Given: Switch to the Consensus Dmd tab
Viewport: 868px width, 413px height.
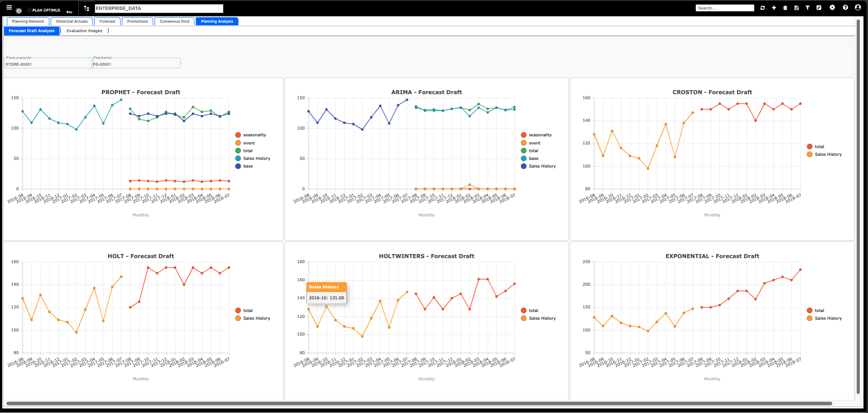Looking at the screenshot, I should pyautogui.click(x=175, y=21).
